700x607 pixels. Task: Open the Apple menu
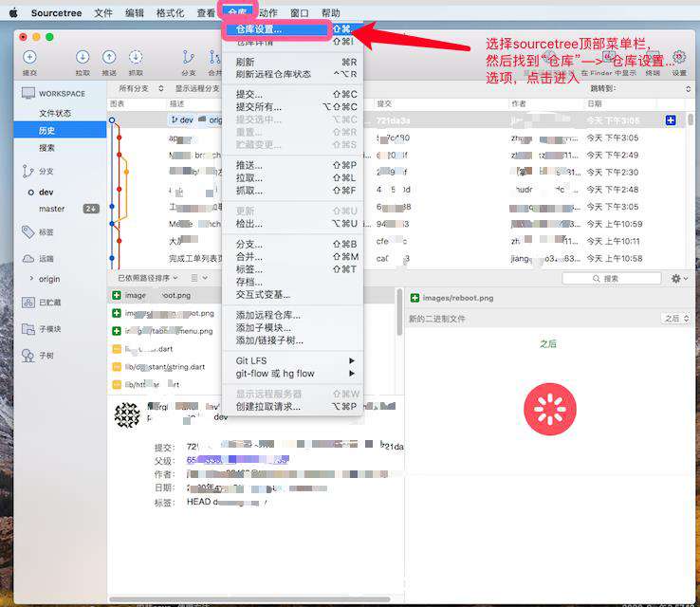pyautogui.click(x=13, y=13)
